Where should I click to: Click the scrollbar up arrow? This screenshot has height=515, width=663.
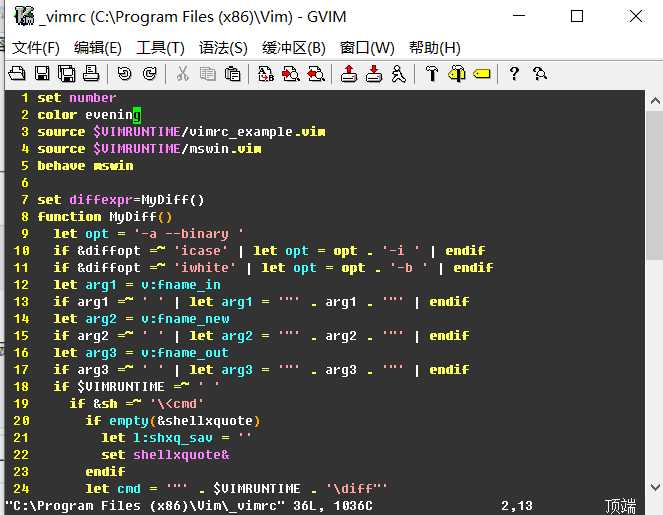point(655,101)
